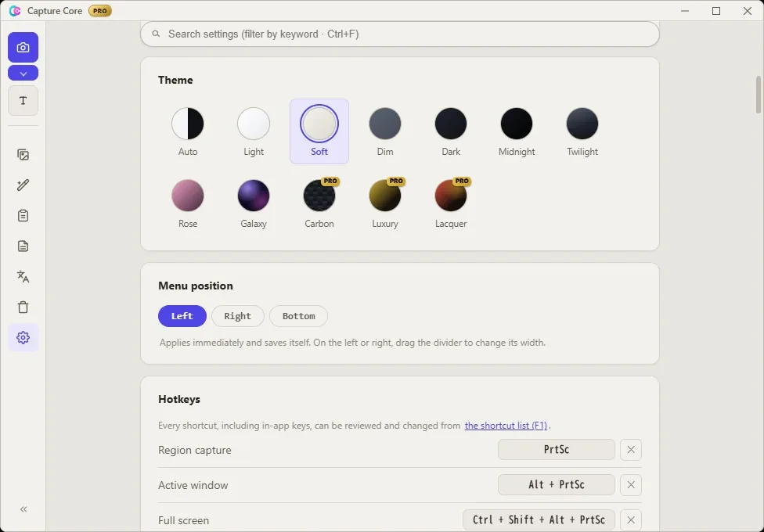
Task: Choose the Auto theme
Action: (x=188, y=131)
